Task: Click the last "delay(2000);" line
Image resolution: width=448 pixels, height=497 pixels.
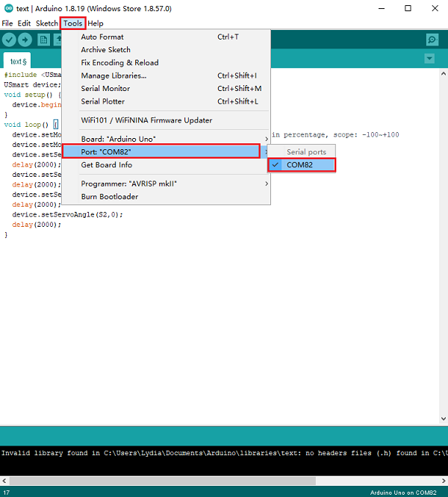Action: (x=37, y=225)
